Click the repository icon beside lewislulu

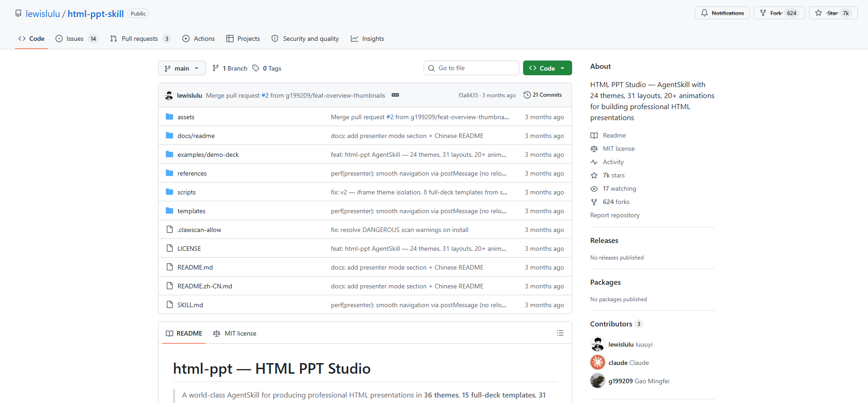click(x=18, y=13)
